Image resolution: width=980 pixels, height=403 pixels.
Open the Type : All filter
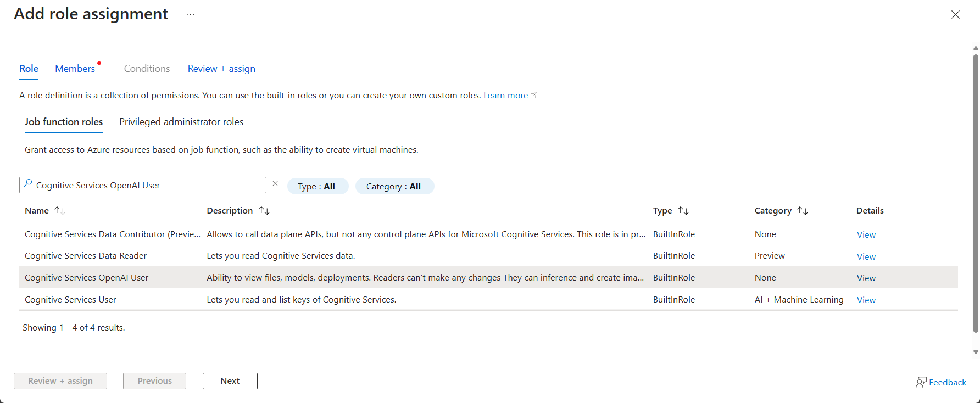pyautogui.click(x=317, y=187)
